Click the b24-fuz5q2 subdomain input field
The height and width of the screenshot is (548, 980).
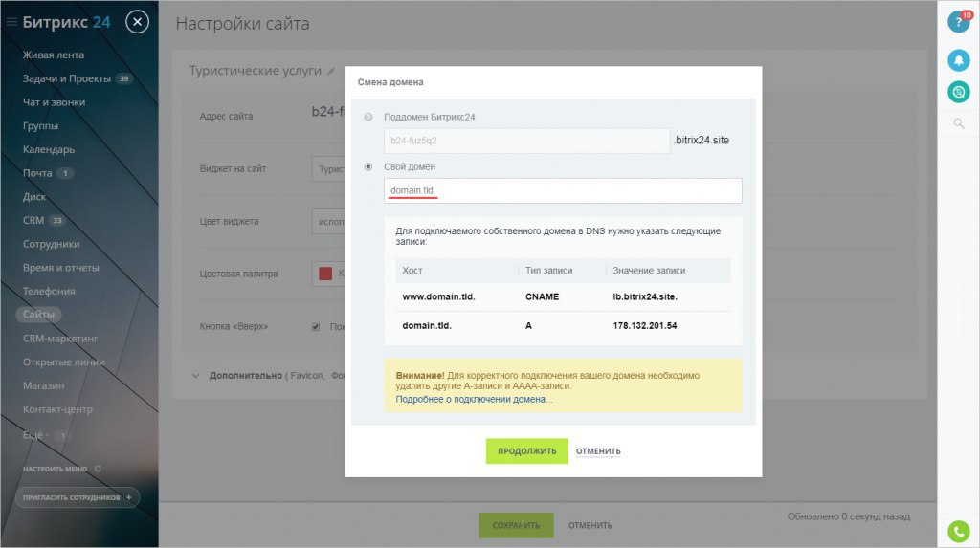(x=527, y=141)
